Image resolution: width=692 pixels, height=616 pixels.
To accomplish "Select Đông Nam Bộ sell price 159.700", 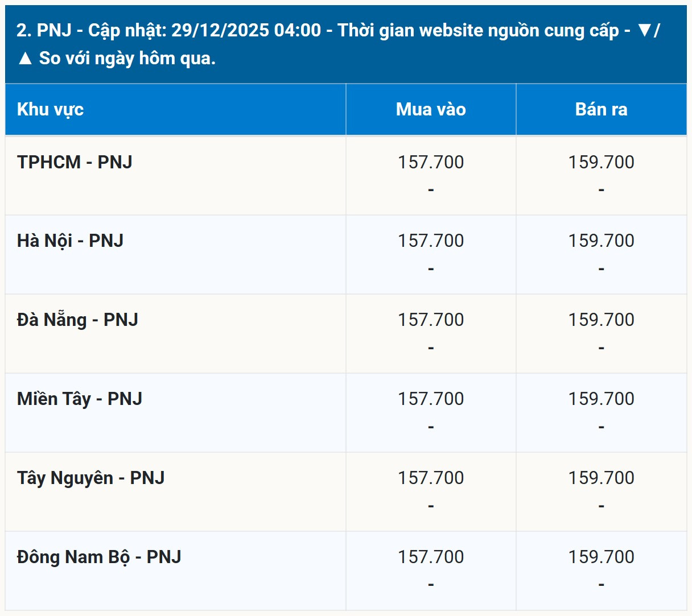I will click(x=601, y=557).
